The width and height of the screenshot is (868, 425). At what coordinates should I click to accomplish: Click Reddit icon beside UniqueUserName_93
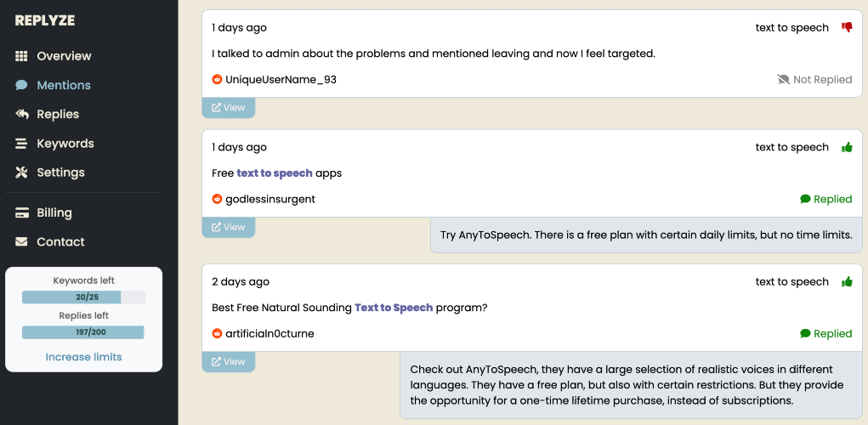click(x=218, y=79)
